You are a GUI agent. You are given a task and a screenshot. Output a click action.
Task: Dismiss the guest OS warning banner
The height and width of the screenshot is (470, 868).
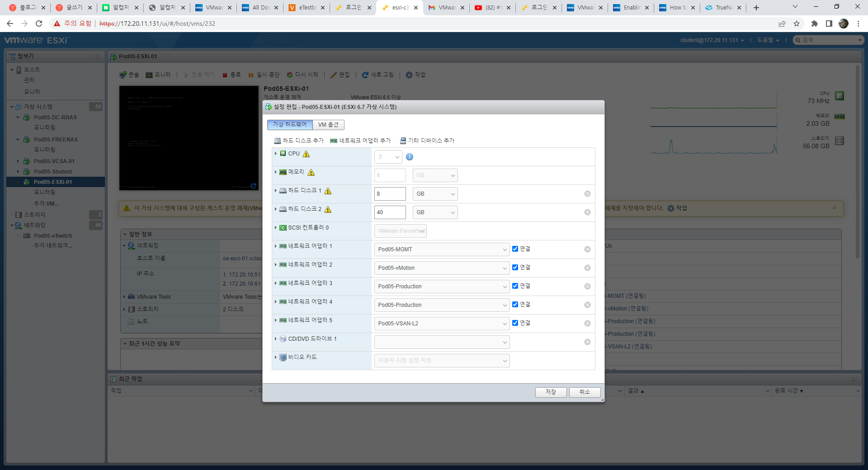835,208
